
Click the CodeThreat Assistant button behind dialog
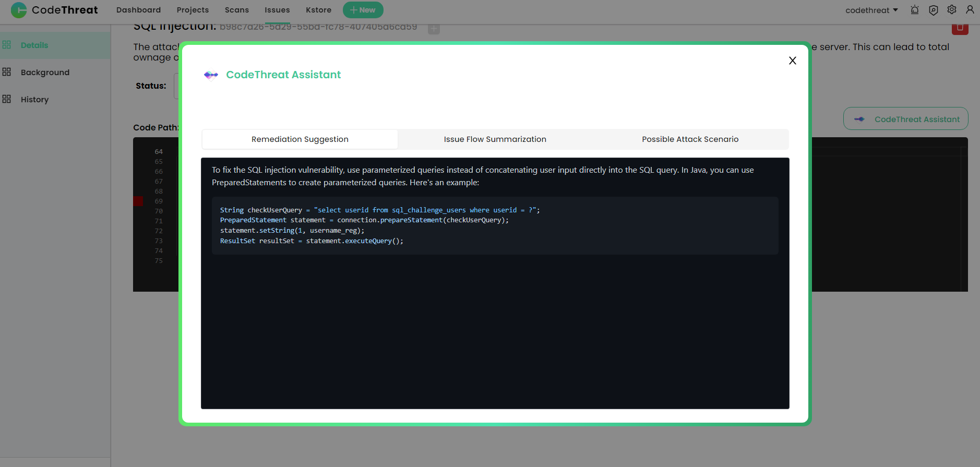click(905, 119)
